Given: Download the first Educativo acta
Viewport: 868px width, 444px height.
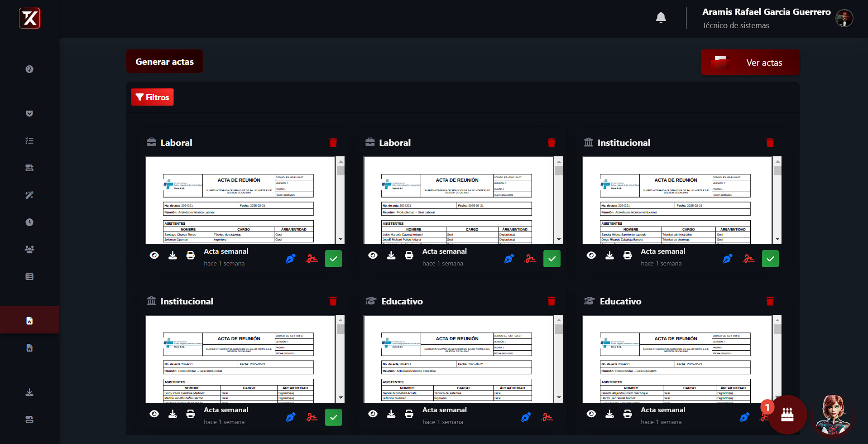Looking at the screenshot, I should point(391,414).
